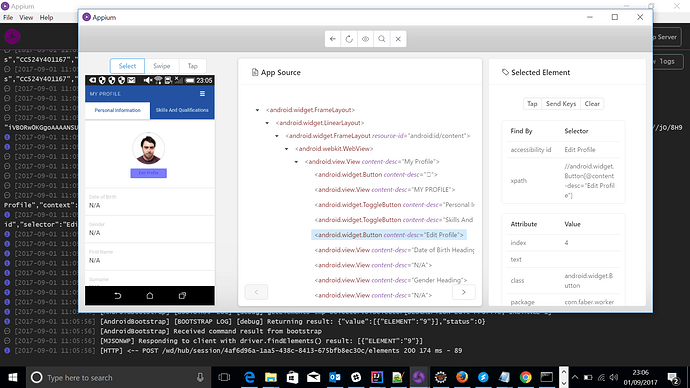Click the class value android.widget.Button
The height and width of the screenshot is (388, 690).
tap(589, 281)
